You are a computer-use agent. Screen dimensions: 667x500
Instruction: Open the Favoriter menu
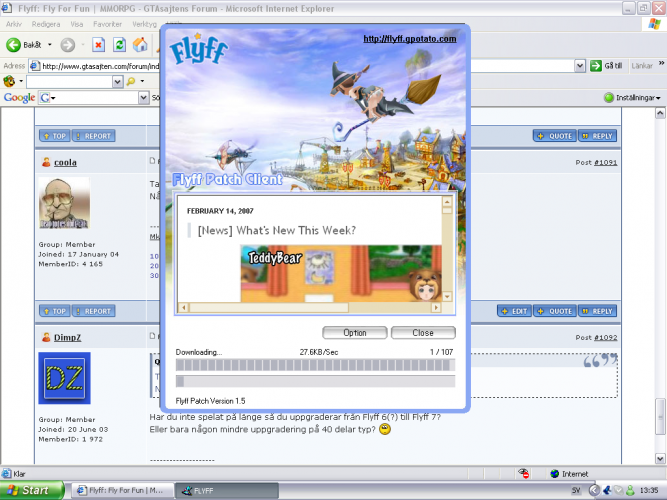coord(107,24)
